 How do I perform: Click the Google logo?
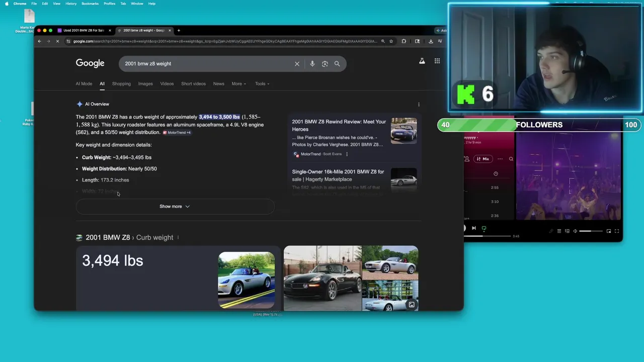[x=90, y=63]
